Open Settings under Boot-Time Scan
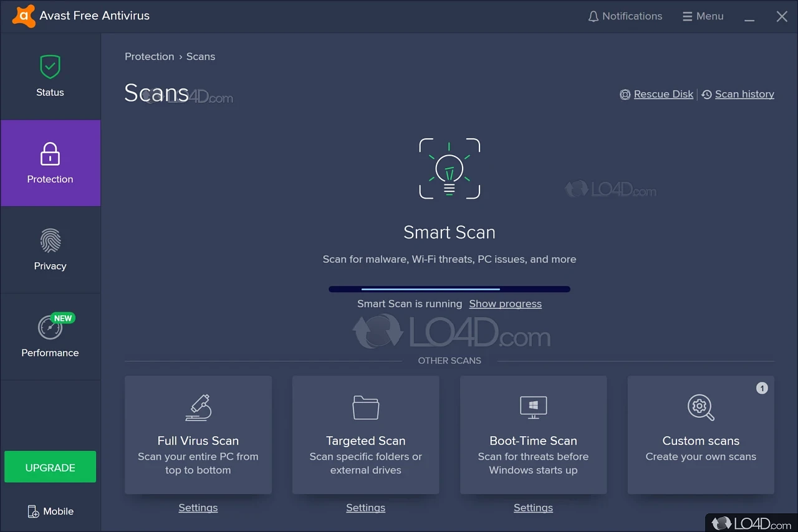Viewport: 798px width, 532px height. pyautogui.click(x=534, y=508)
